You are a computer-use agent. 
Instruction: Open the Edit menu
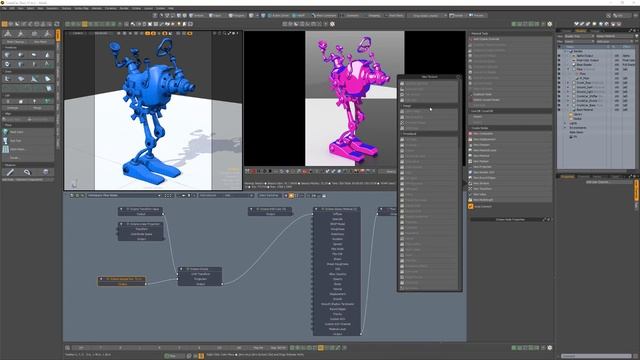tap(13, 8)
